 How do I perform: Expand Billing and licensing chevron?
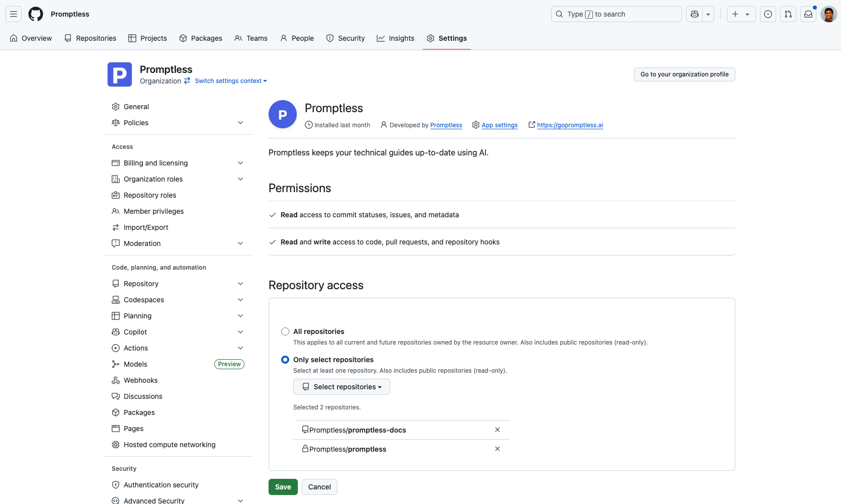240,163
